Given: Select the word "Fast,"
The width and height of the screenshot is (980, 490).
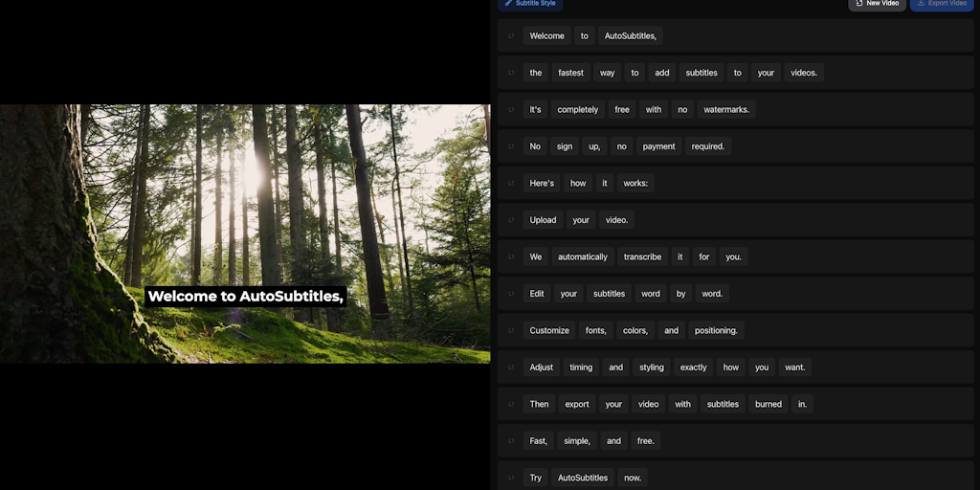Looking at the screenshot, I should 539,441.
